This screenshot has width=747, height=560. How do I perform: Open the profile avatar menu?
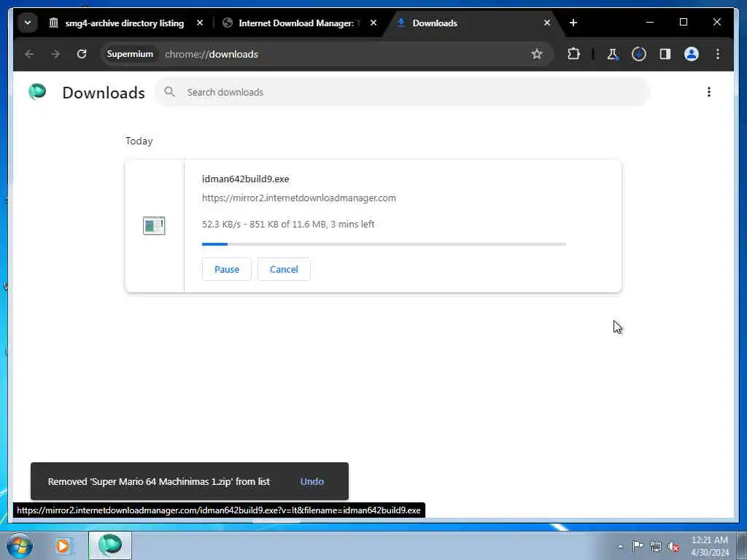tap(692, 54)
